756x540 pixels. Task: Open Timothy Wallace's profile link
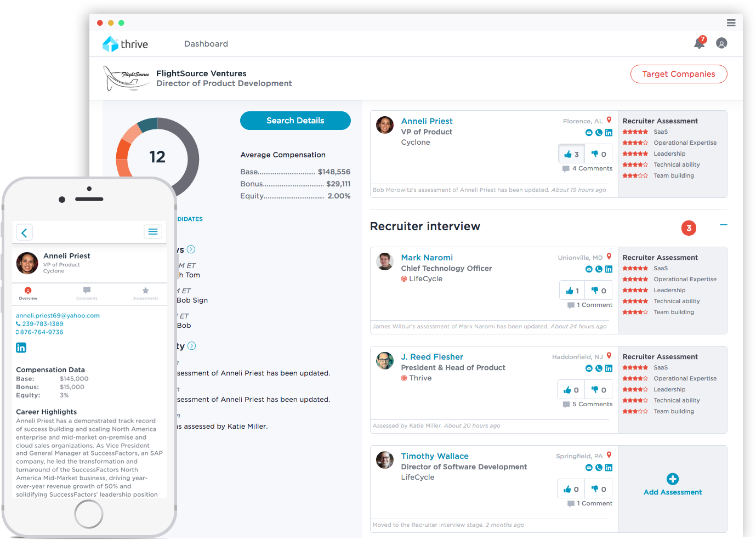(435, 456)
